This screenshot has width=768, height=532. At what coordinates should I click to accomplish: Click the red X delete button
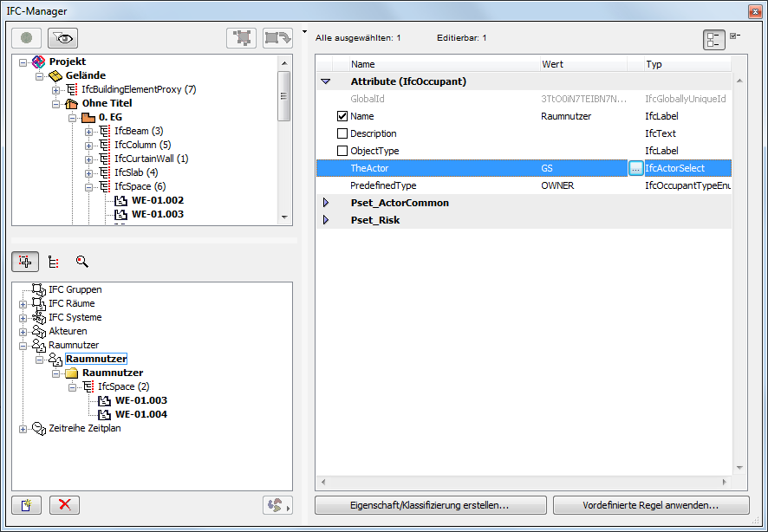click(x=65, y=504)
